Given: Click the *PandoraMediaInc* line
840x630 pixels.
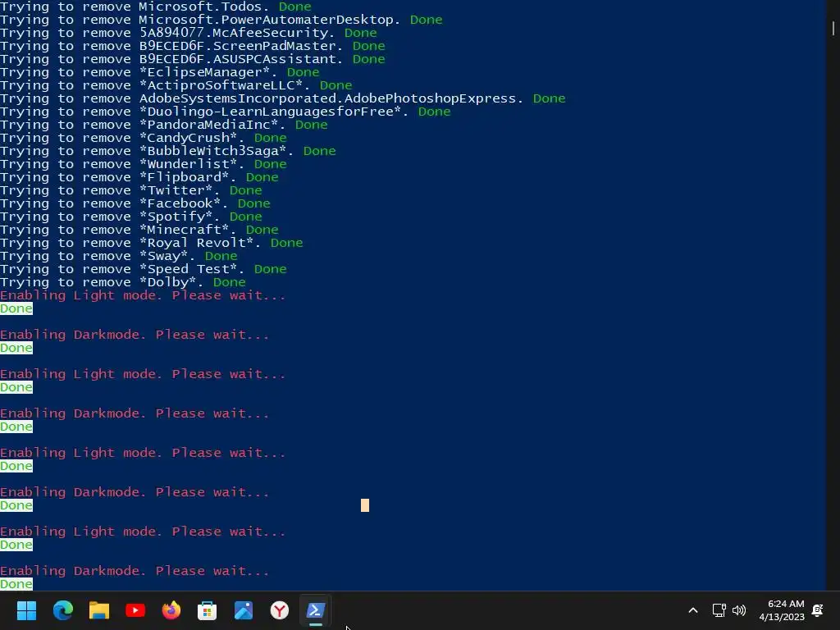Looking at the screenshot, I should coord(164,125).
